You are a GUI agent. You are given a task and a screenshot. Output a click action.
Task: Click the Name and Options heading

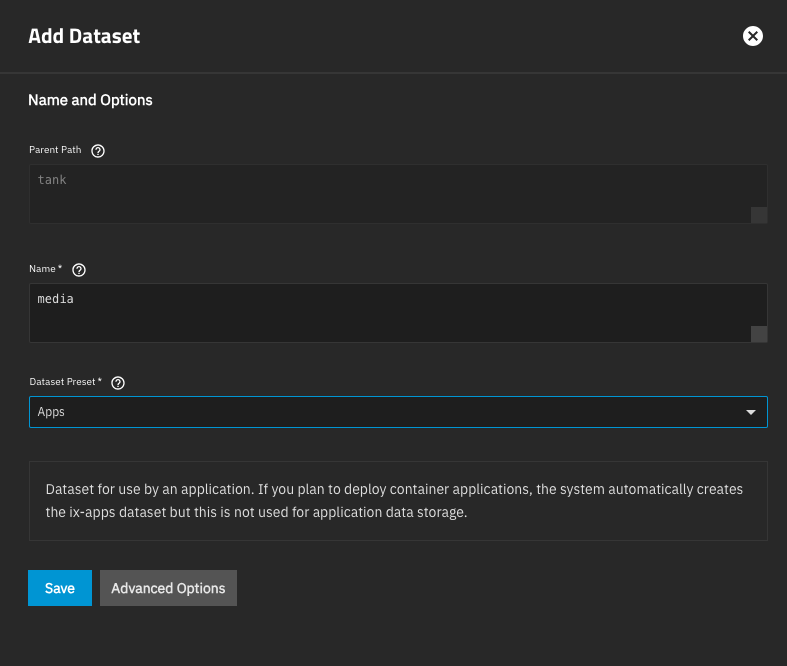pos(90,100)
